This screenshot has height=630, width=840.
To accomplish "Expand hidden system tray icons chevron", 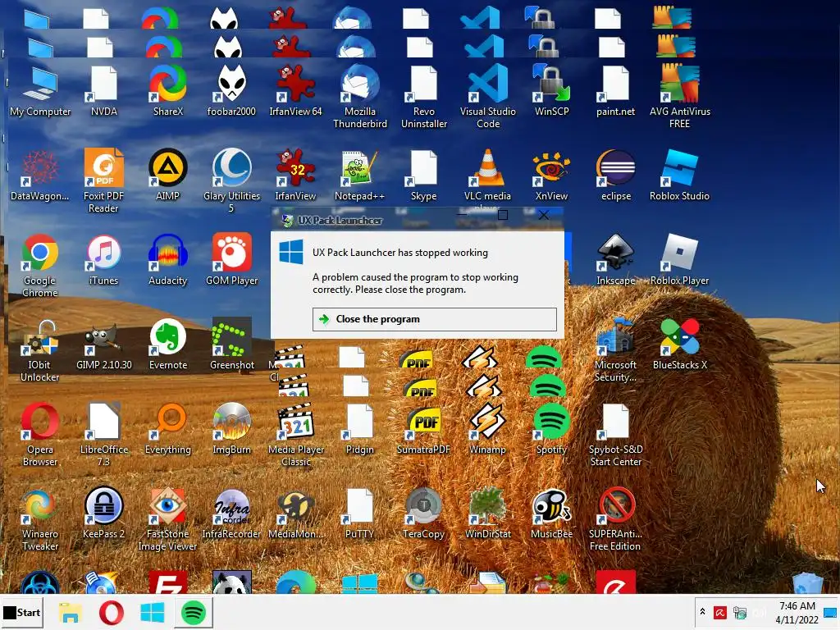I will pyautogui.click(x=702, y=612).
